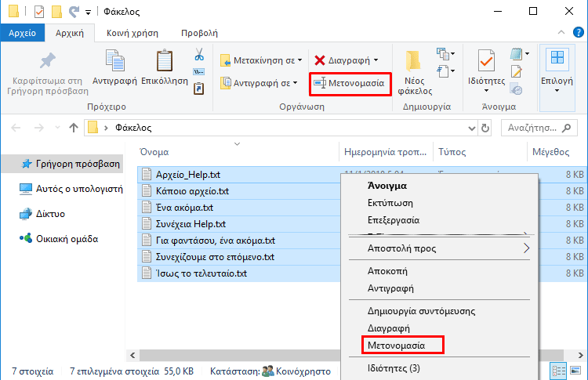Click the Back arrow navigation icon
This screenshot has width=588, height=380.
coord(16,128)
